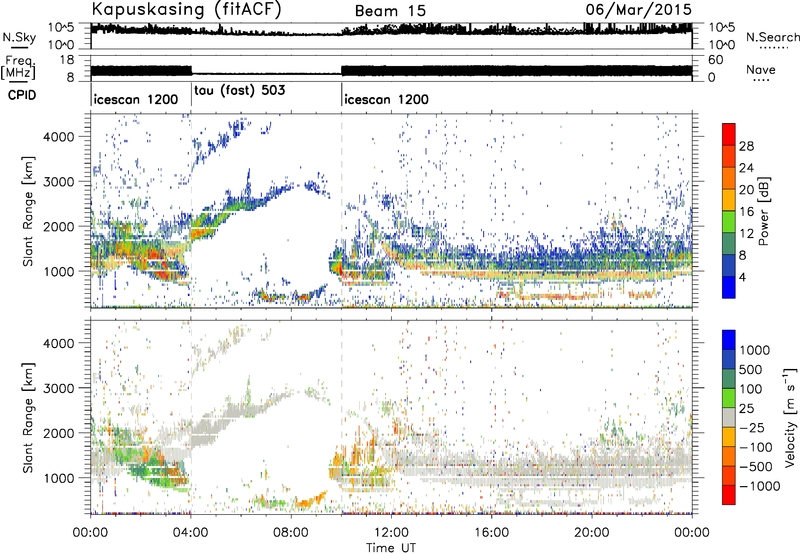The width and height of the screenshot is (800, 554).
Task: Click the 3000 km tick of velocity panel
Action: coord(58,388)
